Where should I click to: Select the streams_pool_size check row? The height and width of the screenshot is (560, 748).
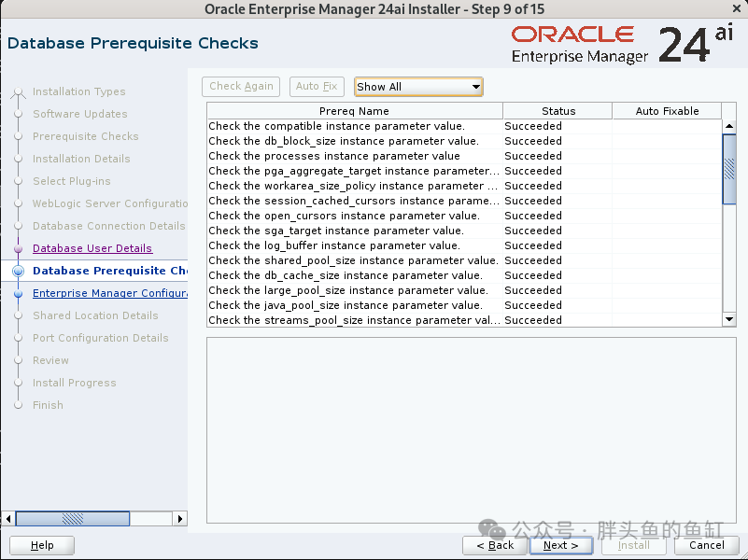[x=464, y=320]
